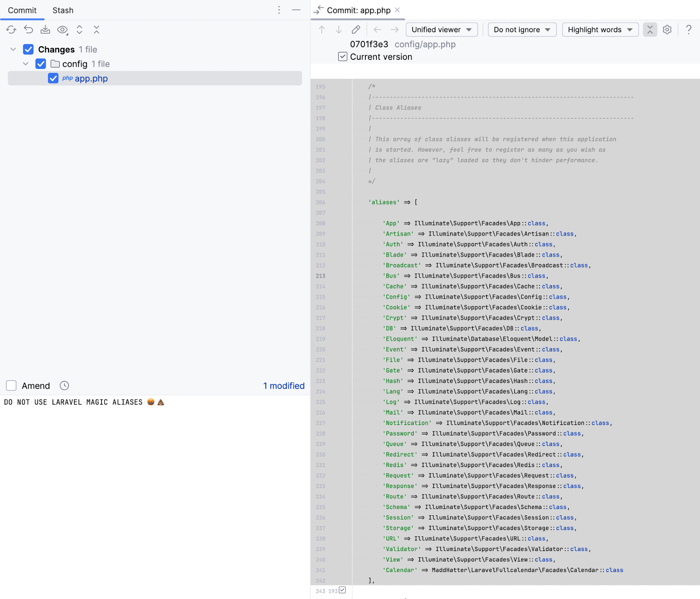Toggle the Changes checkbox
This screenshot has height=599, width=700.
(28, 49)
